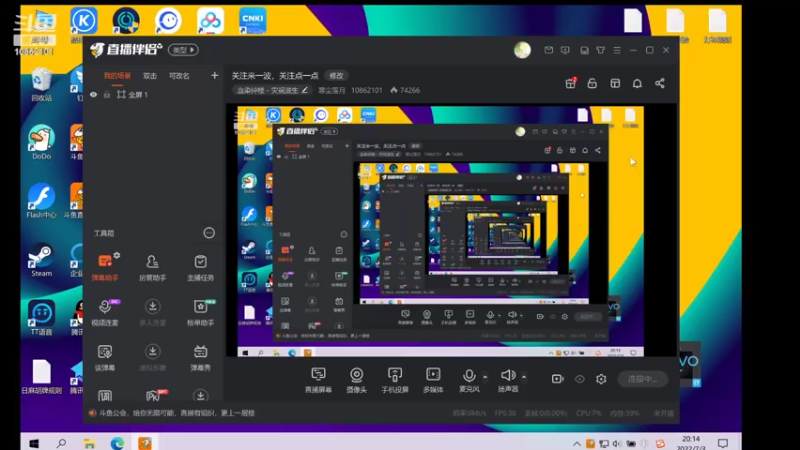800x450 pixels.
Task: Click the 调 tuning tool icon in toolbox
Action: [x=105, y=396]
